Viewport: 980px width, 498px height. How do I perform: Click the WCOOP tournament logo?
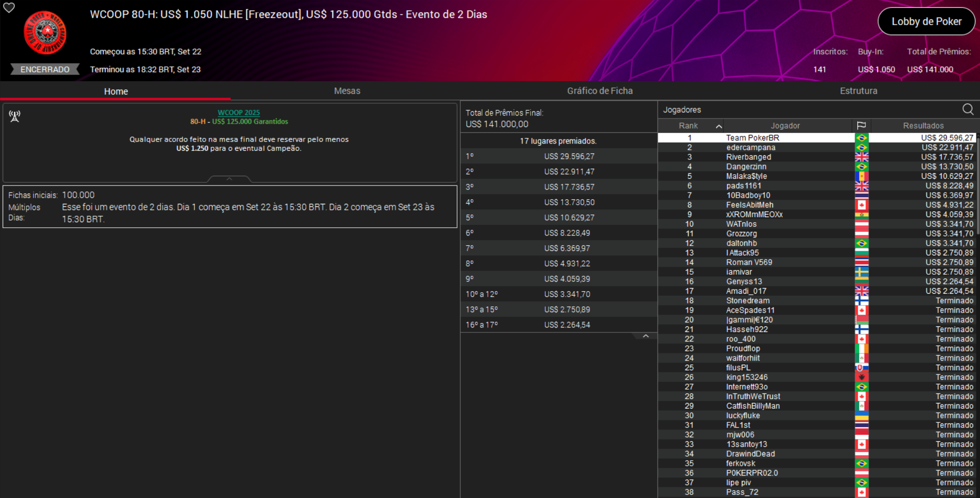pyautogui.click(x=45, y=33)
